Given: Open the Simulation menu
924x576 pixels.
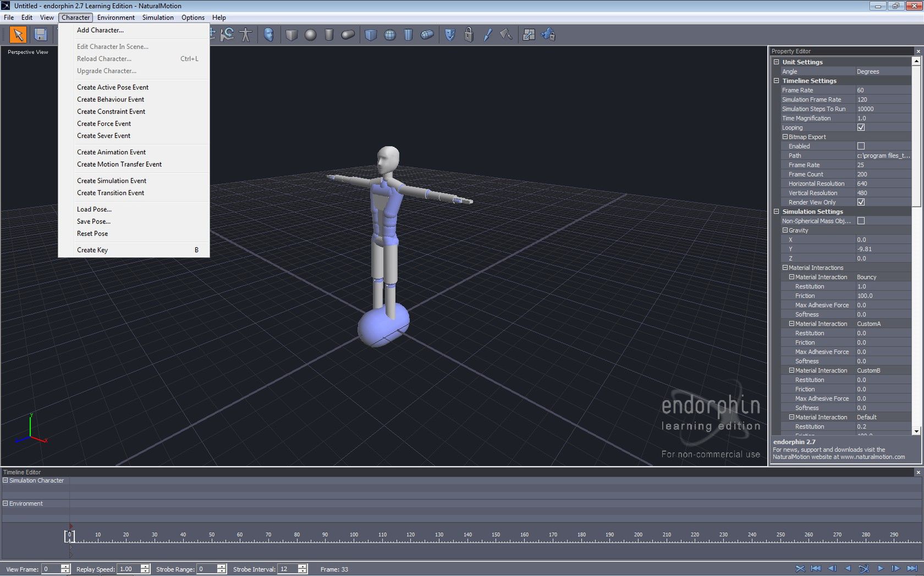Looking at the screenshot, I should tap(158, 18).
